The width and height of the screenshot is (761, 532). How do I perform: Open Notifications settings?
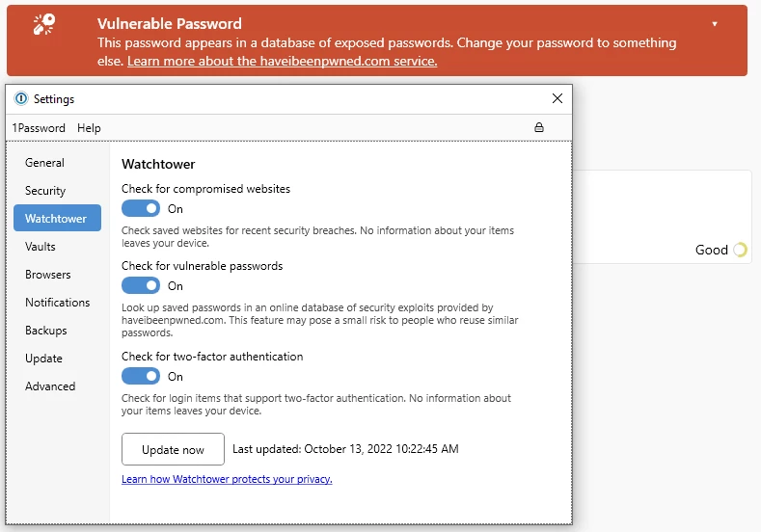(58, 302)
